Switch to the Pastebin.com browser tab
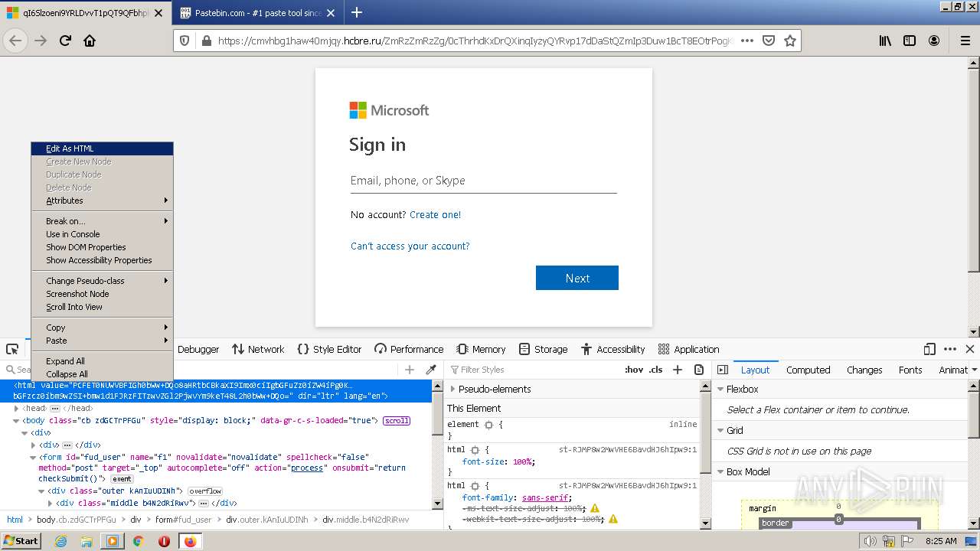The image size is (980, 551). click(258, 13)
